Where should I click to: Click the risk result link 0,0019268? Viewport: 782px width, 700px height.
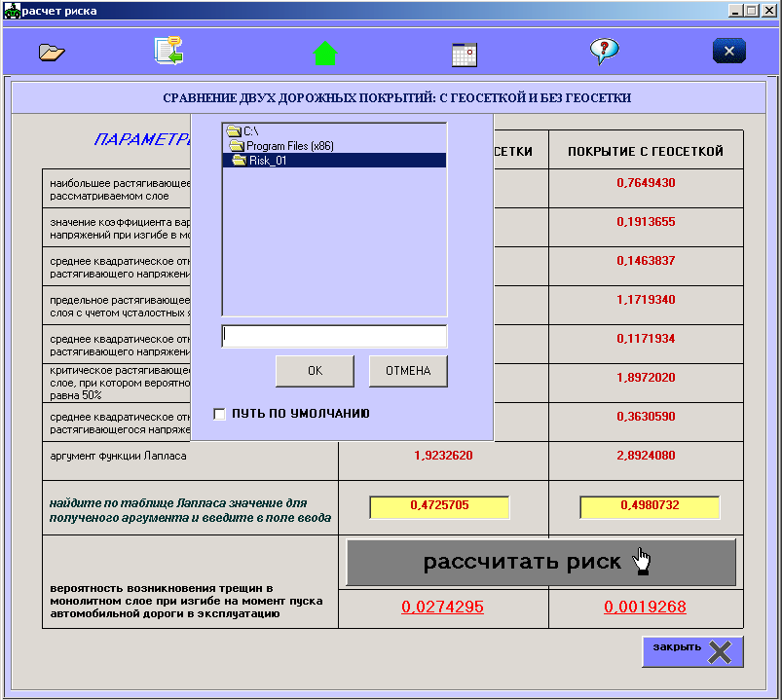tap(645, 608)
